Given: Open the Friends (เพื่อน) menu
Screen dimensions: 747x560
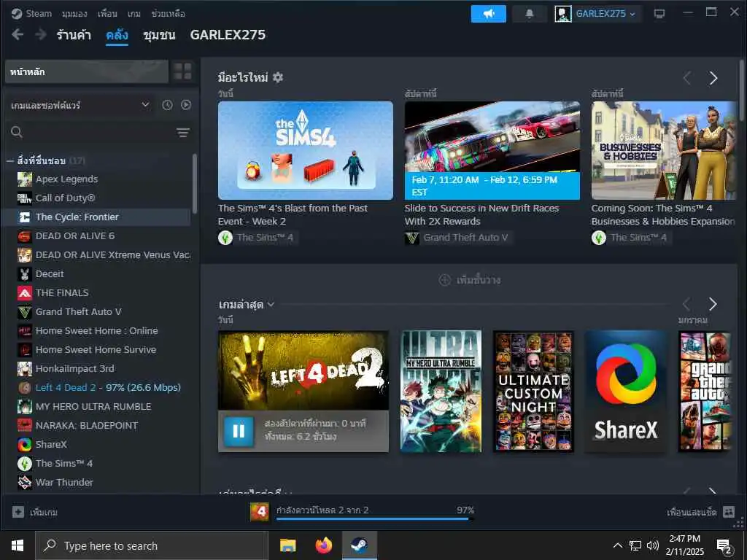Looking at the screenshot, I should point(107,14).
